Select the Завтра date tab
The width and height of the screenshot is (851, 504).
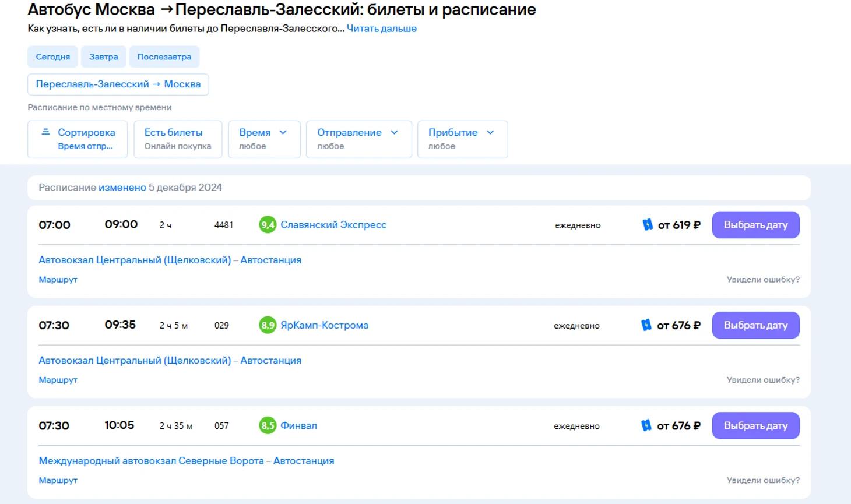click(x=103, y=57)
